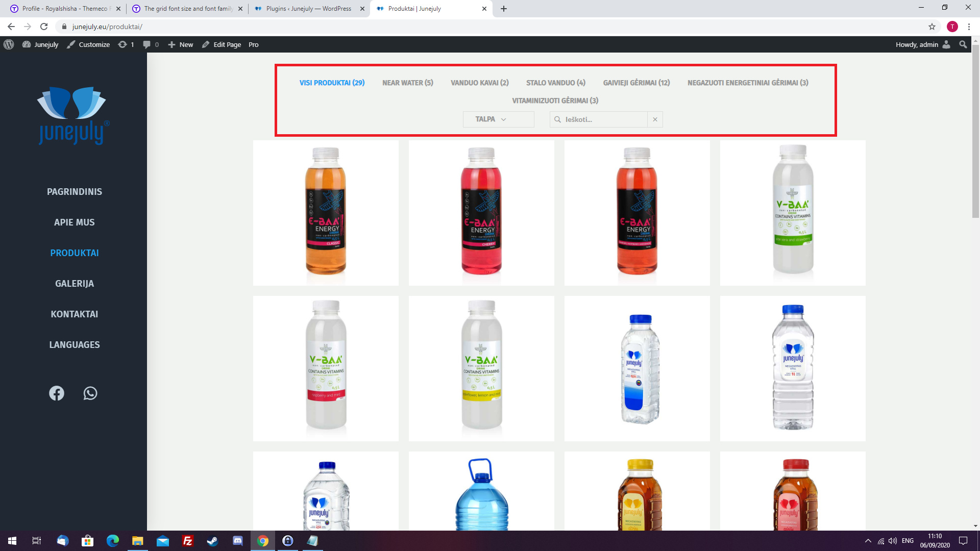Open Discord from the taskbar
980x551 pixels.
(x=238, y=541)
